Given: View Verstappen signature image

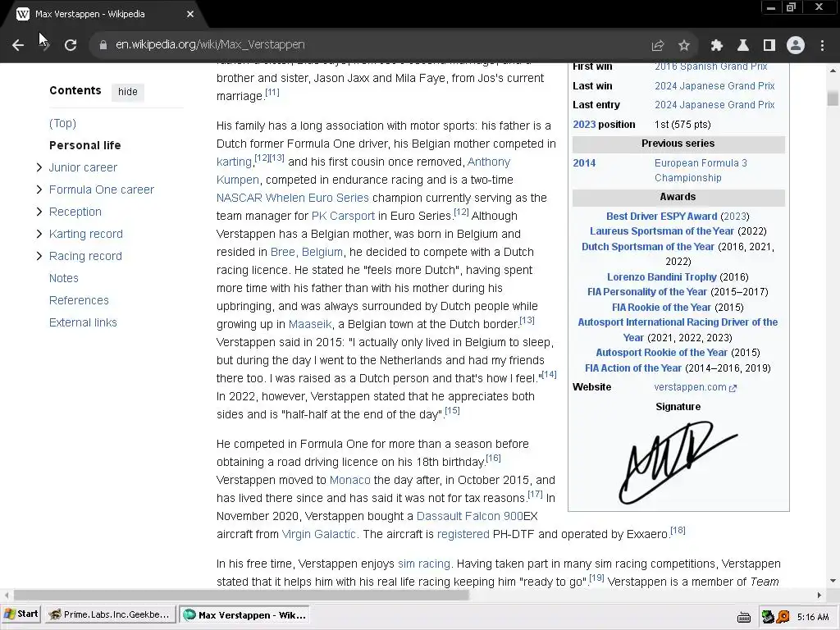Looking at the screenshot, I should pyautogui.click(x=678, y=463).
